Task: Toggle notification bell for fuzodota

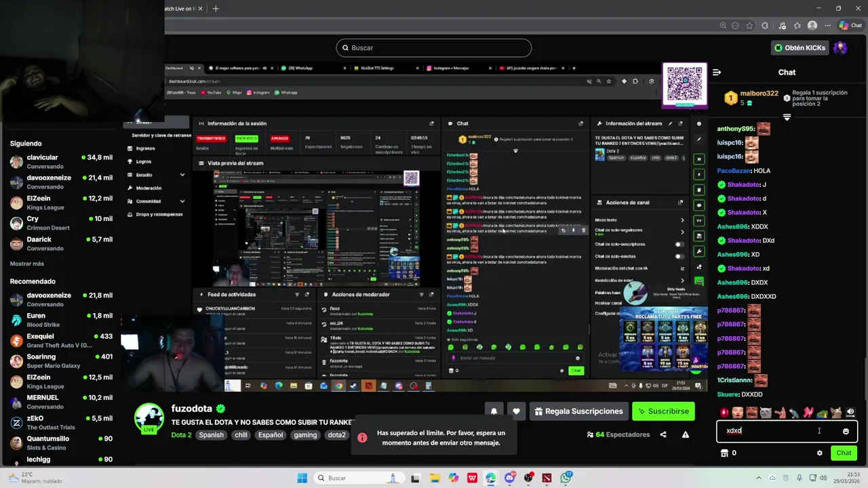Action: coord(494,411)
